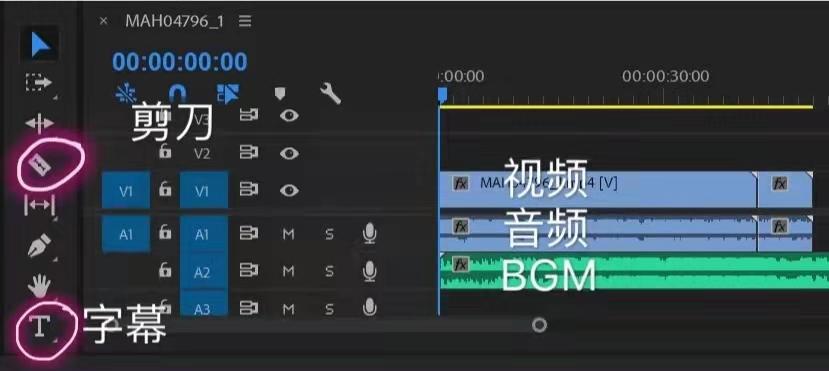Screen dimensions: 829x371
Task: Toggle sync lock on track V1
Action: (248, 190)
